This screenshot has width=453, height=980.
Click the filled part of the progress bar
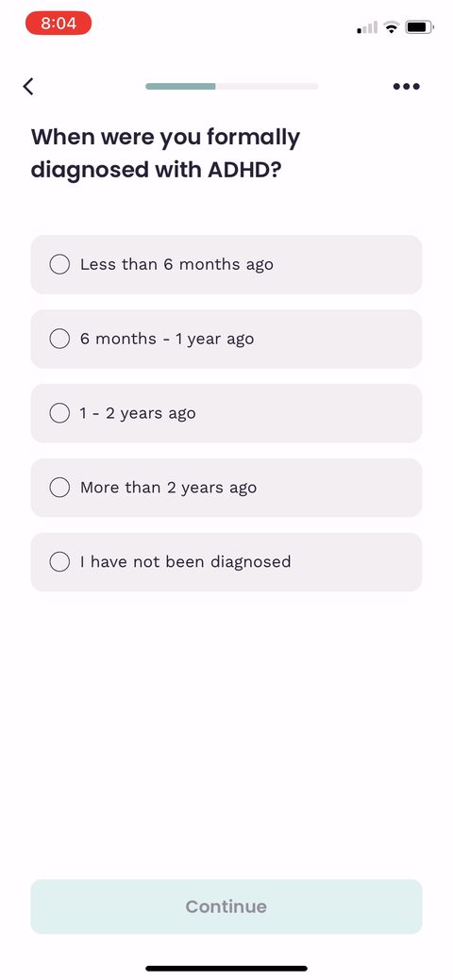tap(181, 86)
